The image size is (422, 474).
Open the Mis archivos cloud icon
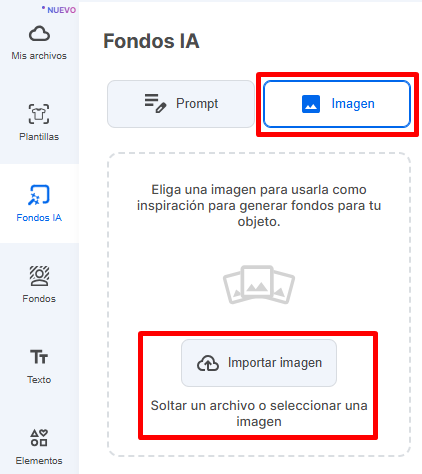click(x=39, y=33)
